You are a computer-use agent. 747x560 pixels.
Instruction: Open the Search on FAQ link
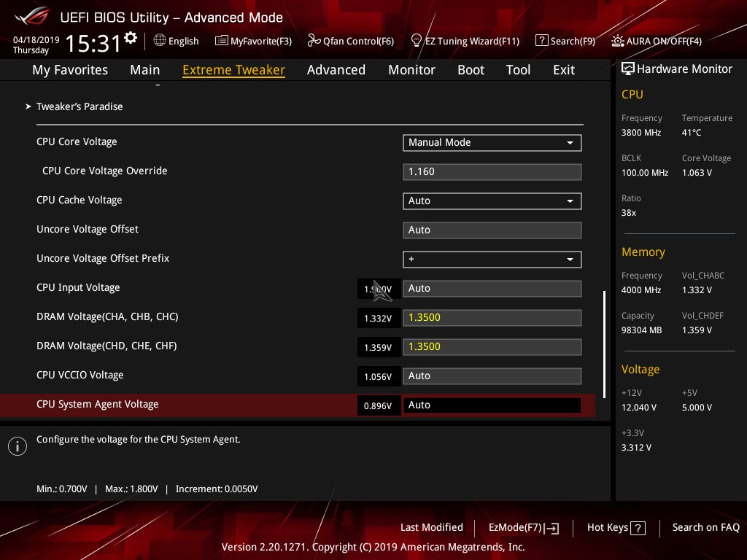705,528
